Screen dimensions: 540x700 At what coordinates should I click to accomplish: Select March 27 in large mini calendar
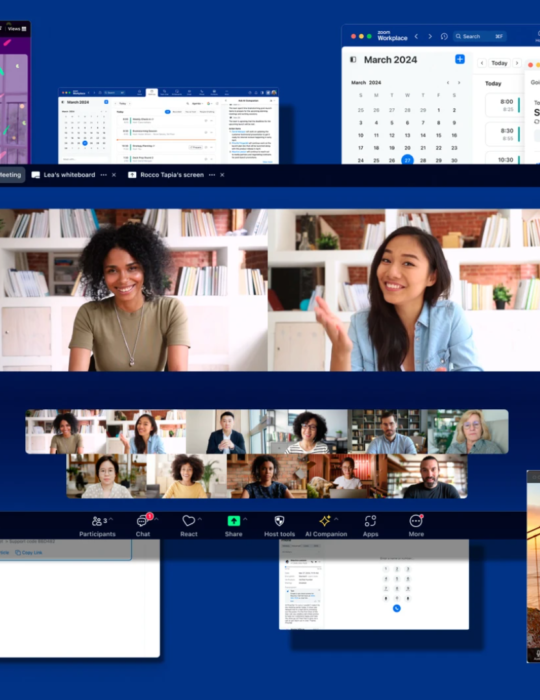(407, 160)
